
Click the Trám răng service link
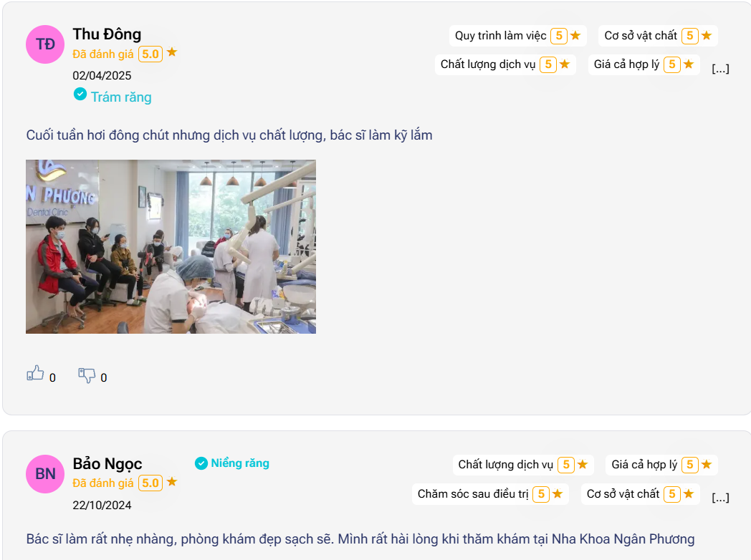coord(121,97)
